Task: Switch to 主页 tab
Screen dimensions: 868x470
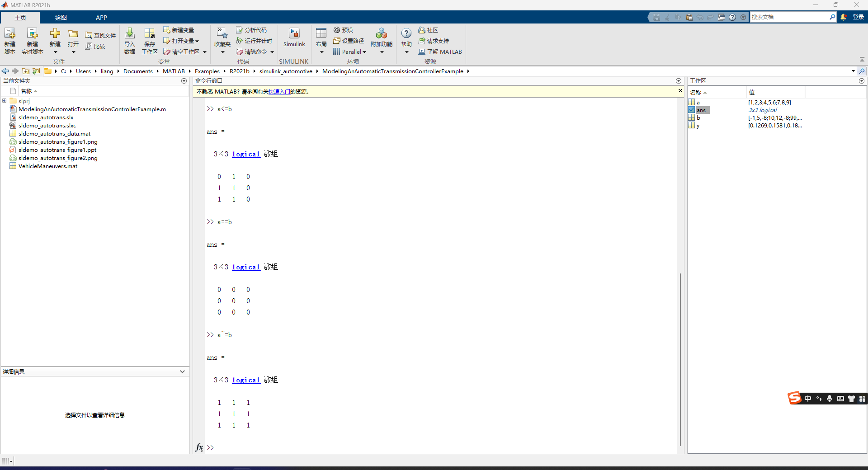Action: point(20,18)
